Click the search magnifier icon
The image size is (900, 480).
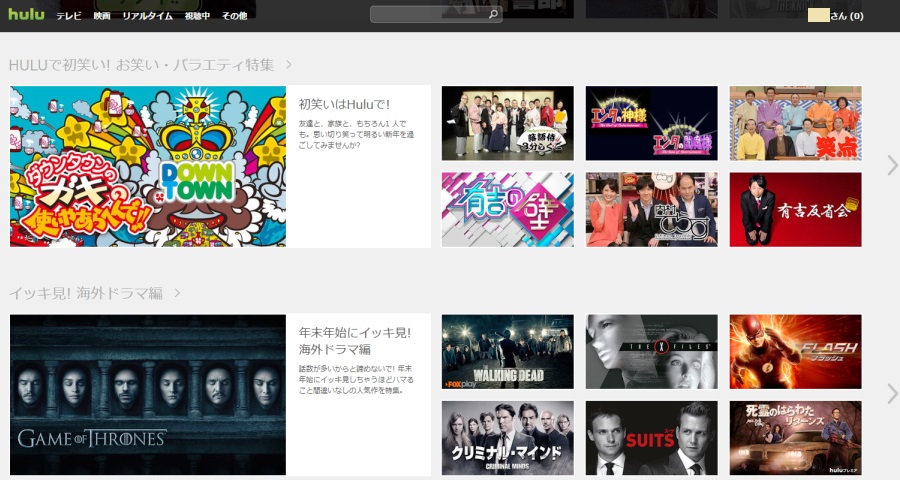[x=492, y=14]
